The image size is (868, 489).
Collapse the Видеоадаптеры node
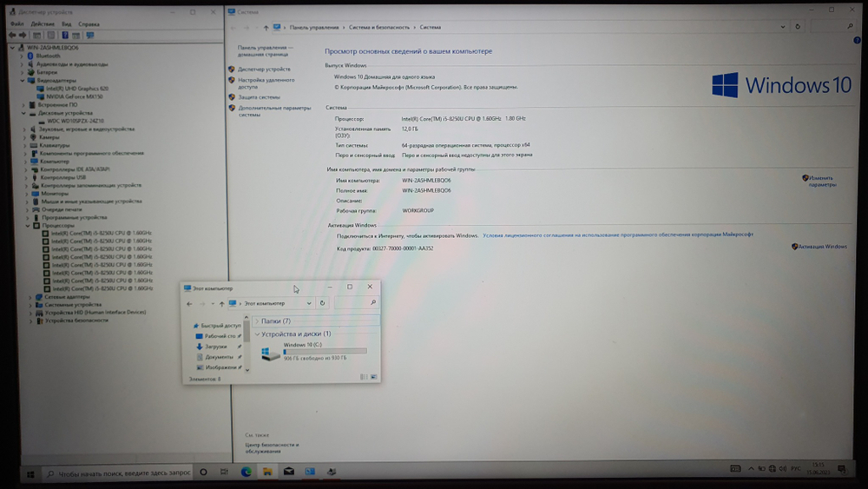pos(23,80)
